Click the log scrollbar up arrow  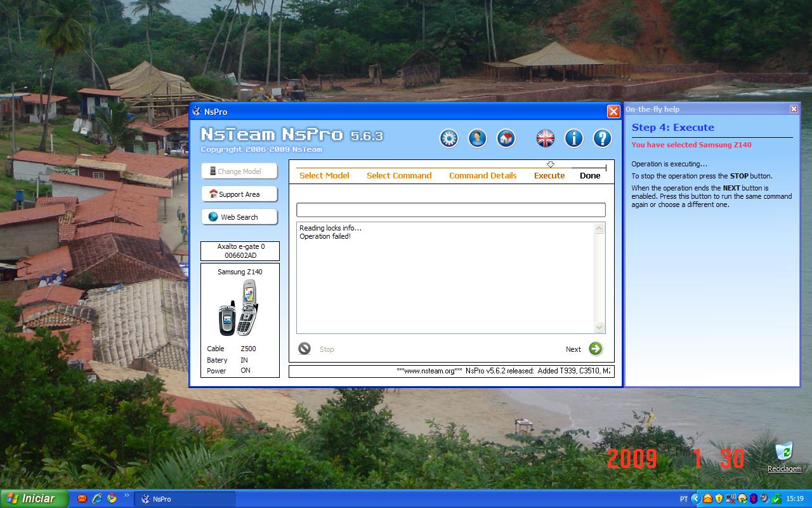(x=599, y=229)
